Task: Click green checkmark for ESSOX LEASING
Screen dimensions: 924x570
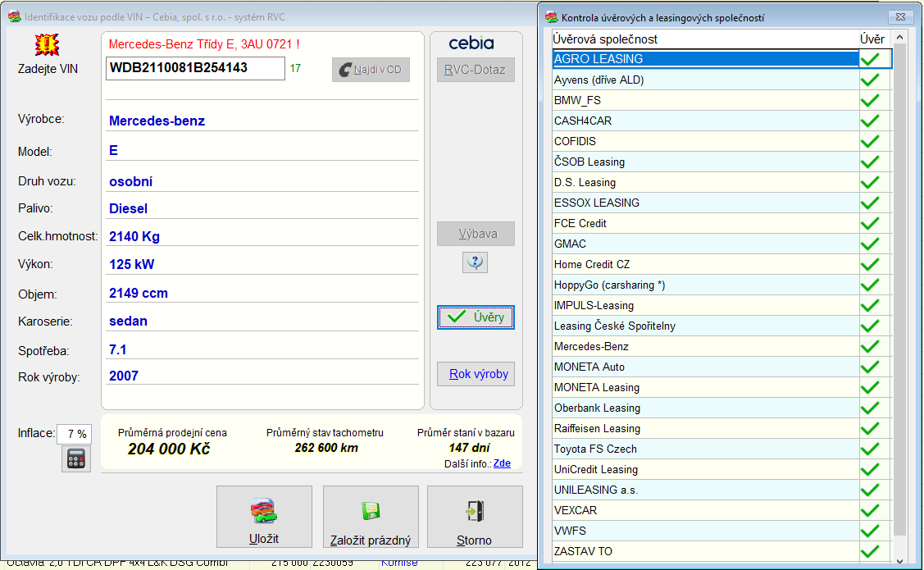Action: click(870, 203)
